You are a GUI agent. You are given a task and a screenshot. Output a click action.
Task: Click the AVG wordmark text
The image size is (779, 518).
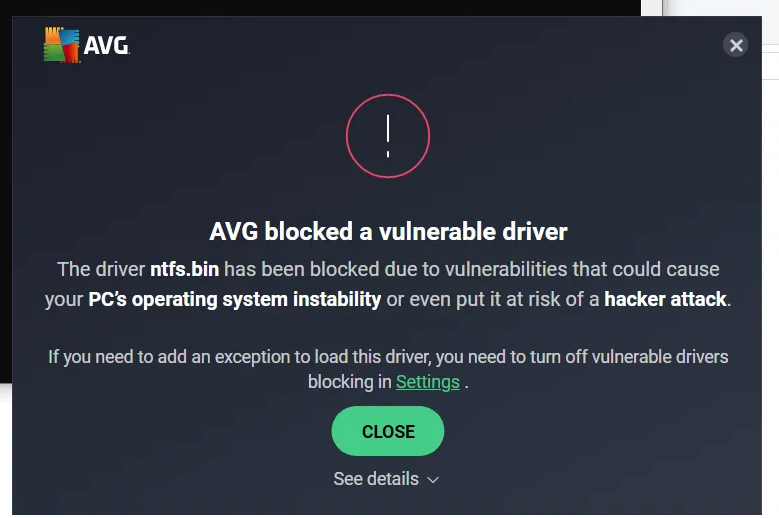[106, 46]
